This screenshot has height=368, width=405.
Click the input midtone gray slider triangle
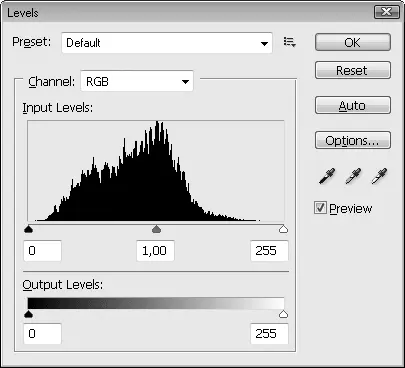[x=156, y=229]
